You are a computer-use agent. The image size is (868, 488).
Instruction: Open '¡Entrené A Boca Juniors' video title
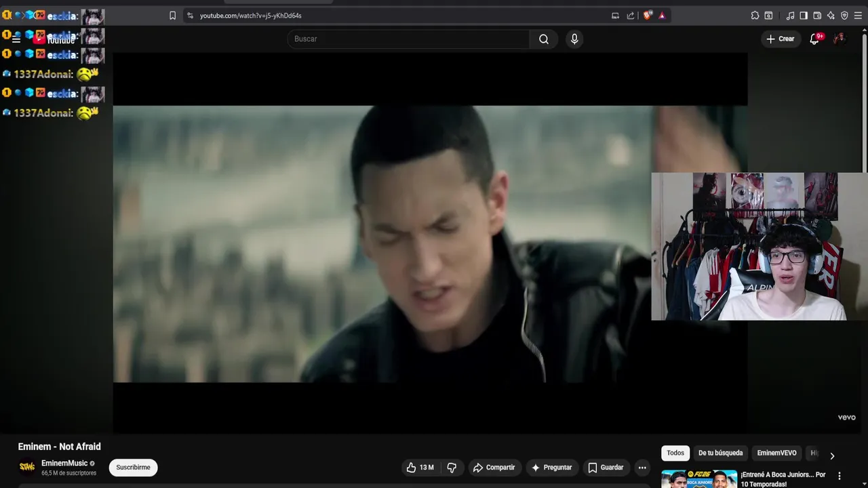[x=783, y=479]
